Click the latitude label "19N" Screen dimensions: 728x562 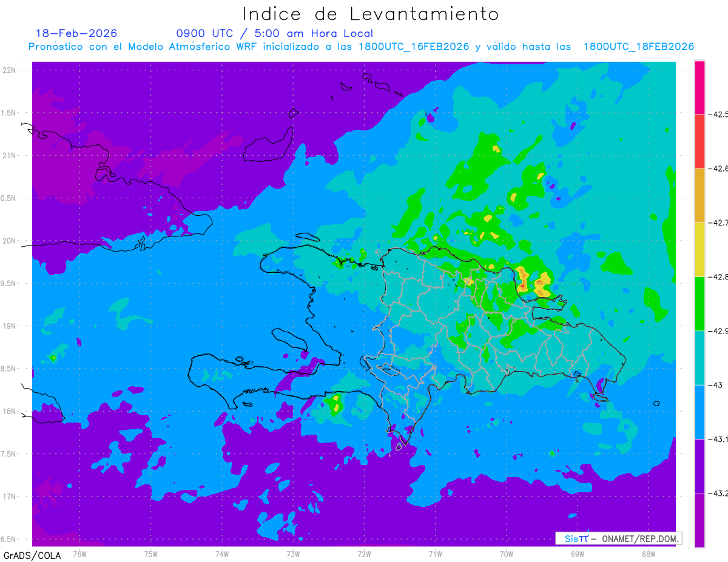click(10, 326)
